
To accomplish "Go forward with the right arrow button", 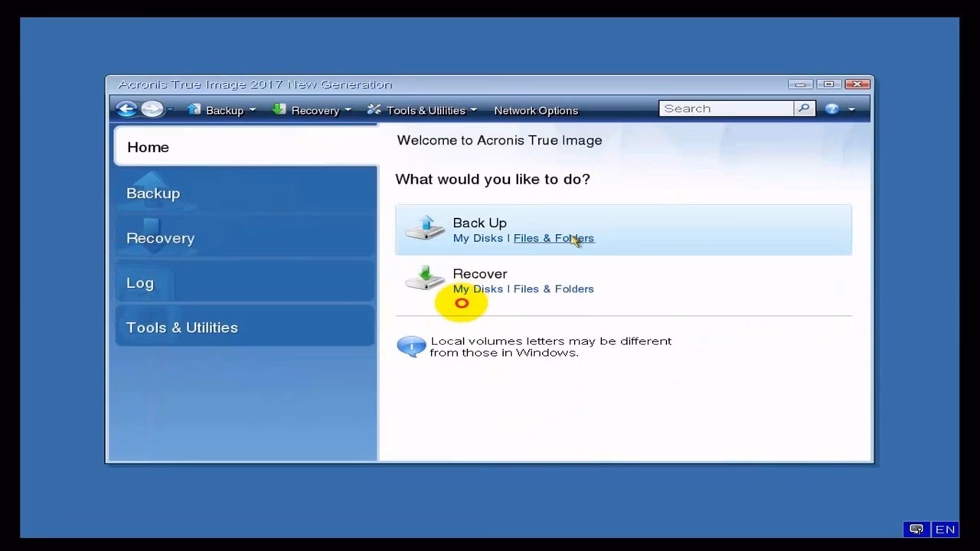I will (x=152, y=109).
